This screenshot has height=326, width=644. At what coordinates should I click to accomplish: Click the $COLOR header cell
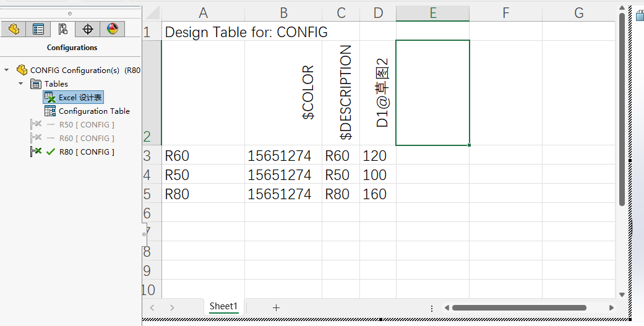[283, 93]
